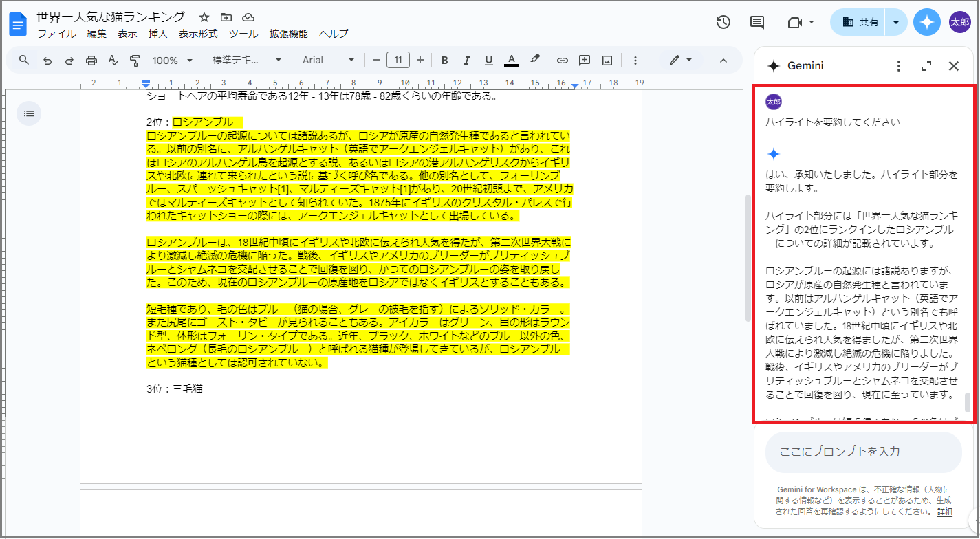980x539 pixels.
Task: Open the Arial font dropdown
Action: 328,60
